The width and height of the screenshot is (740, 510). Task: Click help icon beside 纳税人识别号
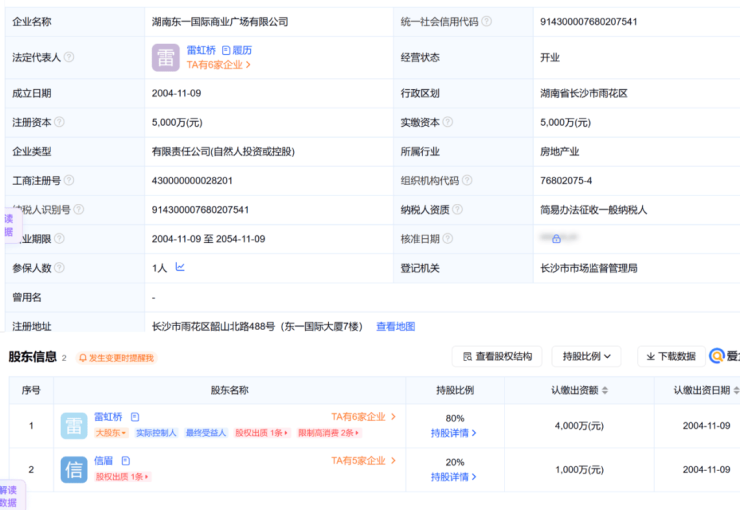[79, 209]
